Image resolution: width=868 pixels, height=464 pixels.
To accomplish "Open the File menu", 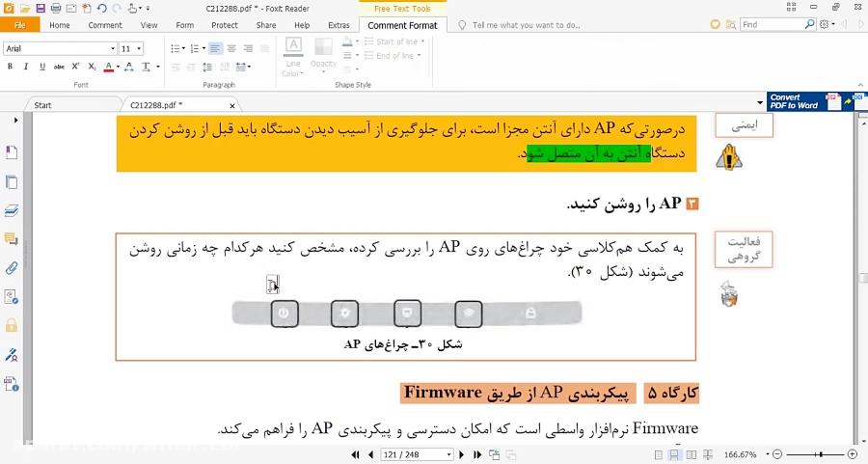I will tap(19, 25).
